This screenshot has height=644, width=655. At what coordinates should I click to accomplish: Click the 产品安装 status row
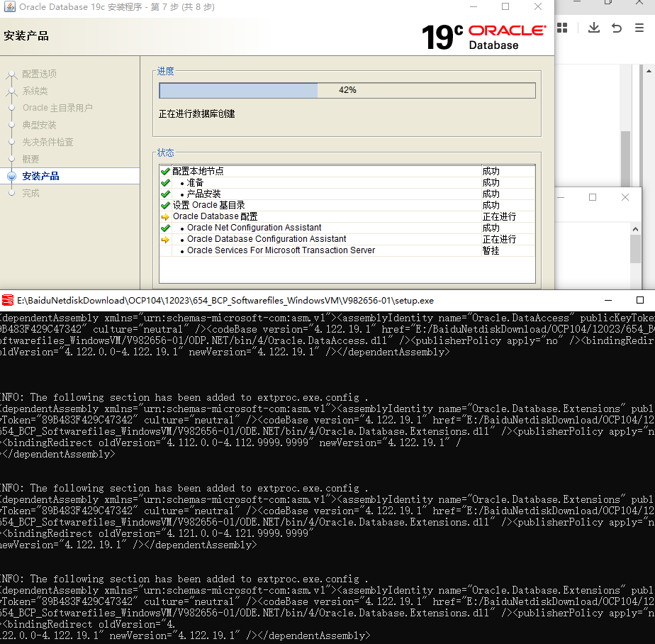coord(347,194)
